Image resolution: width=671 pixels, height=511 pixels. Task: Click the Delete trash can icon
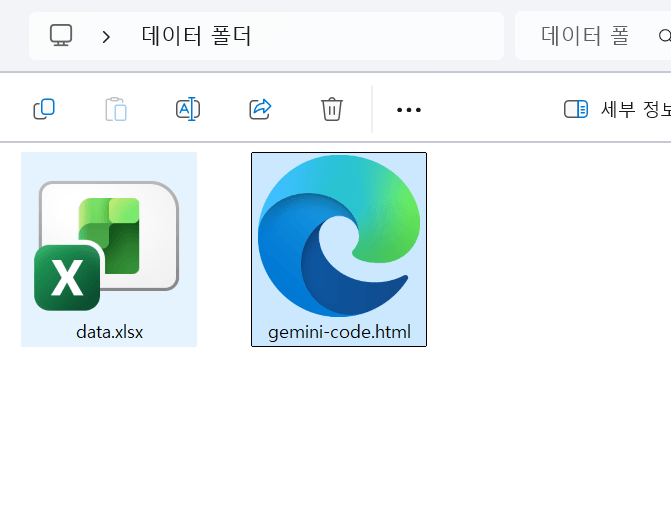[332, 109]
